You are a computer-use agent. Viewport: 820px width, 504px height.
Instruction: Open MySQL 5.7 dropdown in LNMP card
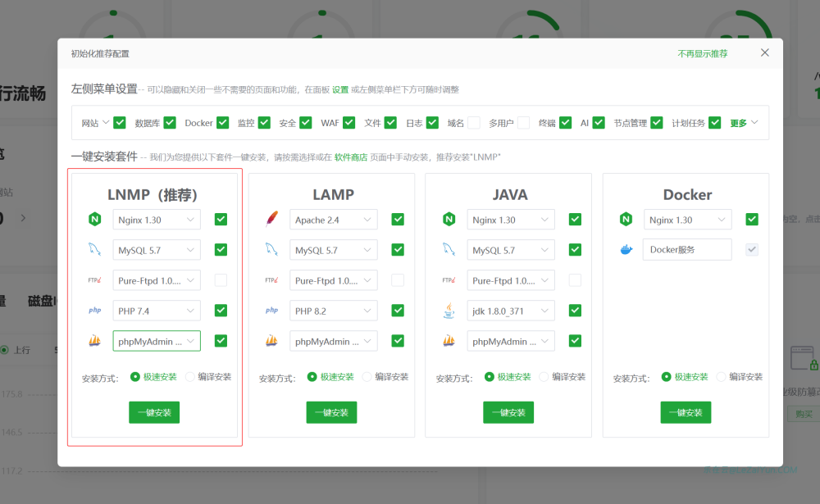pos(157,251)
